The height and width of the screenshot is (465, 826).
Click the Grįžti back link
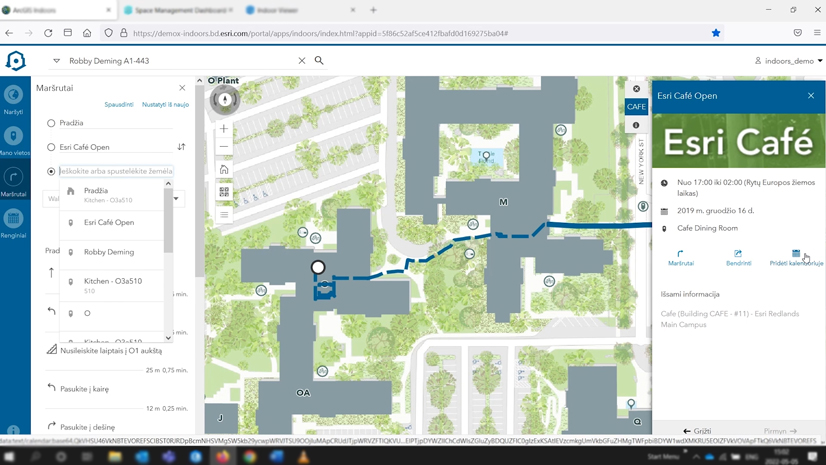[x=697, y=431]
